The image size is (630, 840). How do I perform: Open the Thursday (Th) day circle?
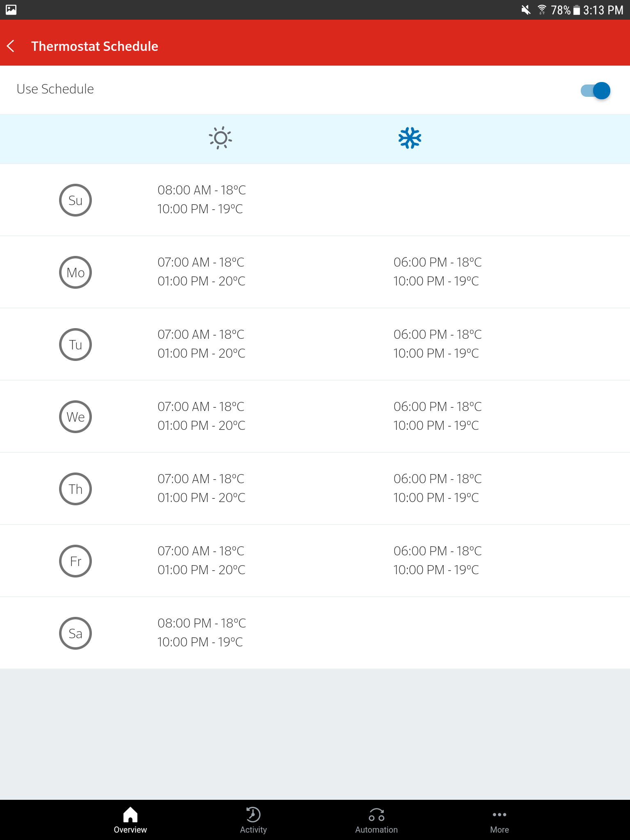(75, 489)
